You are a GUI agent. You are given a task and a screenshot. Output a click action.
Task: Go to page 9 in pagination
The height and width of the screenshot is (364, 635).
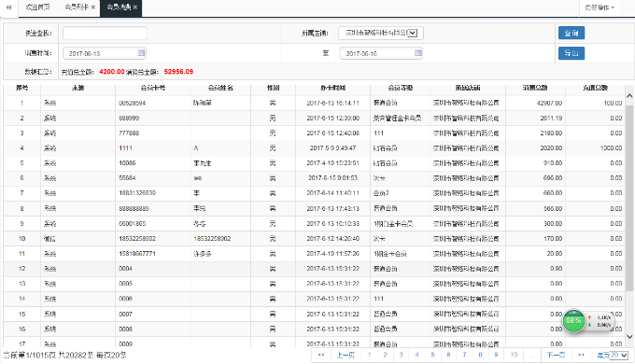click(496, 355)
